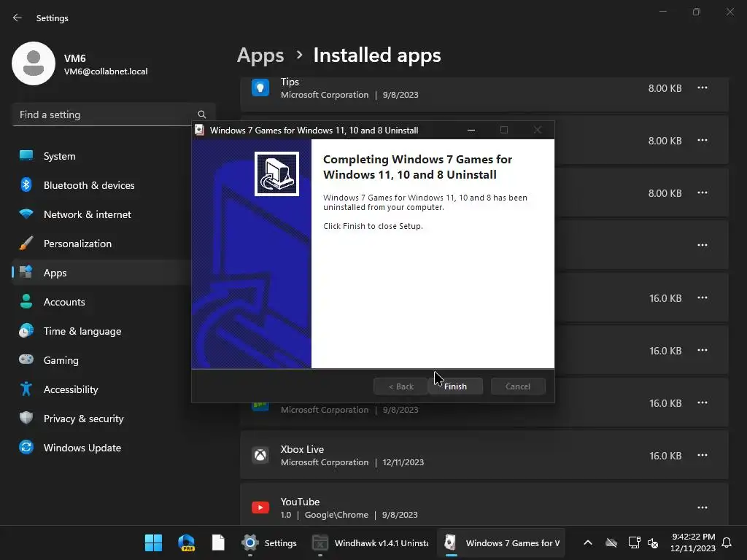Click the Xbox Live app name

click(302, 449)
